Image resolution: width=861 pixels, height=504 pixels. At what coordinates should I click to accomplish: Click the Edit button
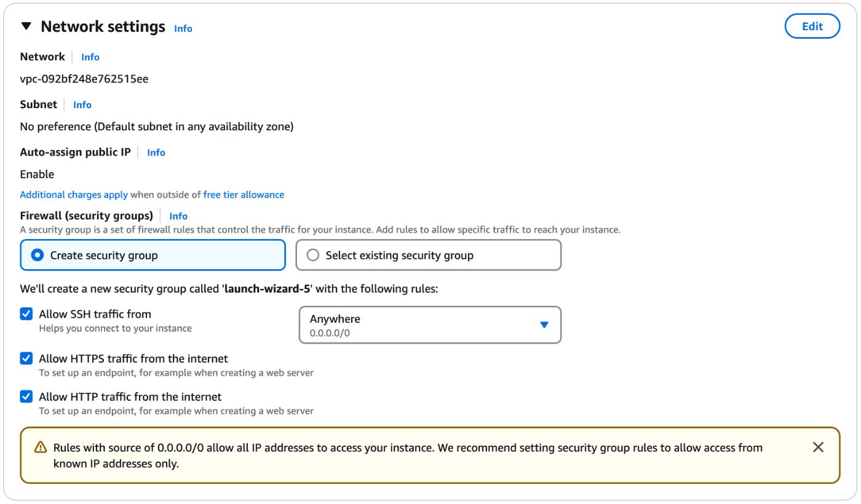[812, 26]
